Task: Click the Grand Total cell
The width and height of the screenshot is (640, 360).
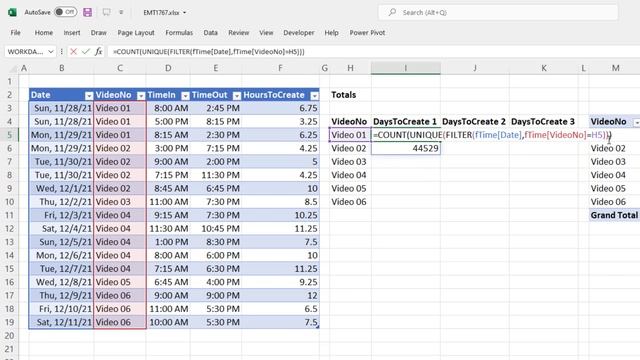Action: [x=614, y=215]
